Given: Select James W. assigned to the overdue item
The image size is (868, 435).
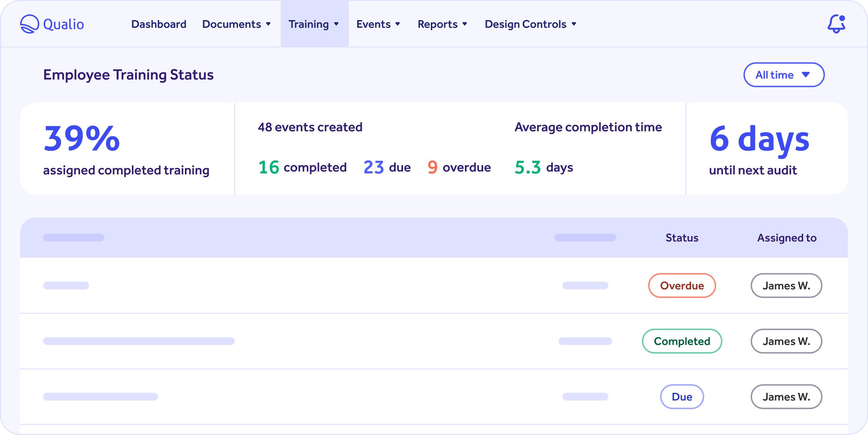Looking at the screenshot, I should click(x=786, y=286).
